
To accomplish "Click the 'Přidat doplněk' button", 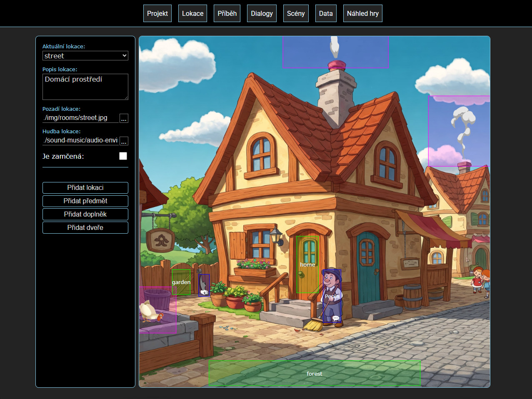I will pyautogui.click(x=85, y=214).
